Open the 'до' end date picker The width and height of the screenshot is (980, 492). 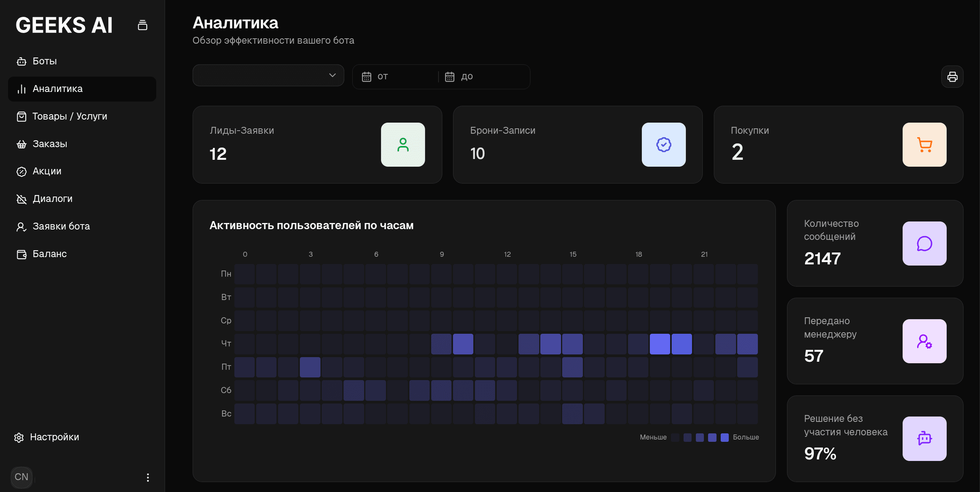coord(483,77)
